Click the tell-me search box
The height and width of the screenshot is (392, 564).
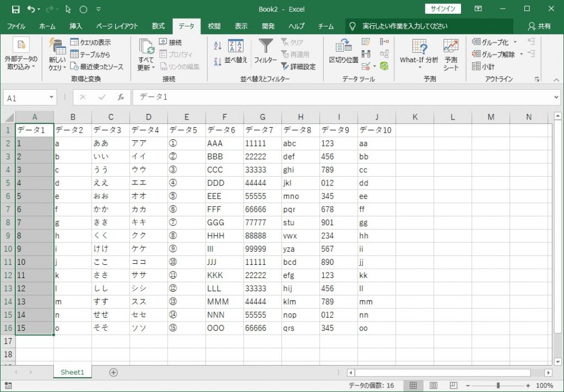(x=430, y=26)
